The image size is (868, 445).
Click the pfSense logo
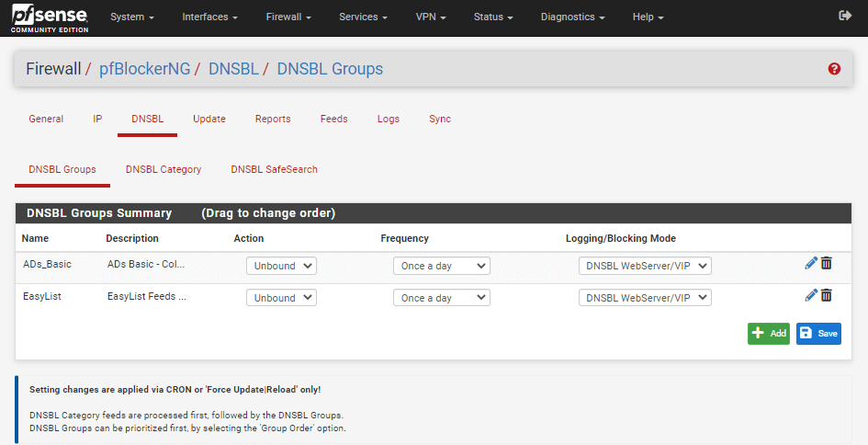point(51,17)
